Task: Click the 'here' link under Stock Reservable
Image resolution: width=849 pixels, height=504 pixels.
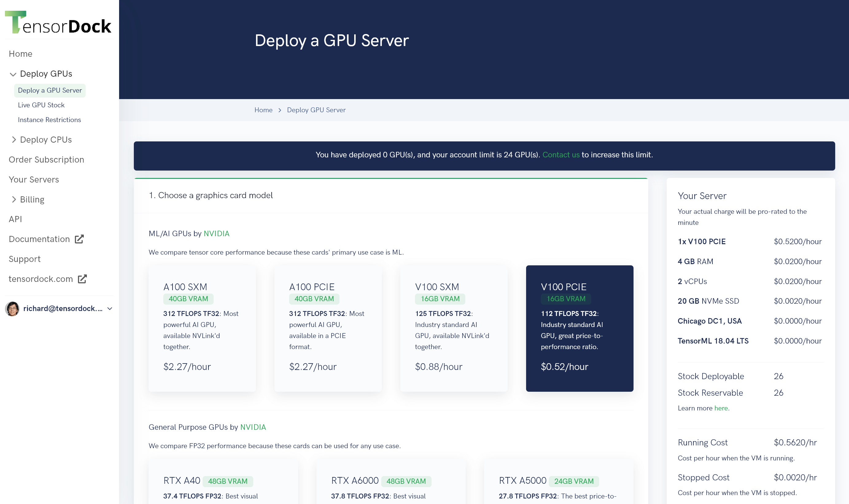Action: tap(721, 408)
